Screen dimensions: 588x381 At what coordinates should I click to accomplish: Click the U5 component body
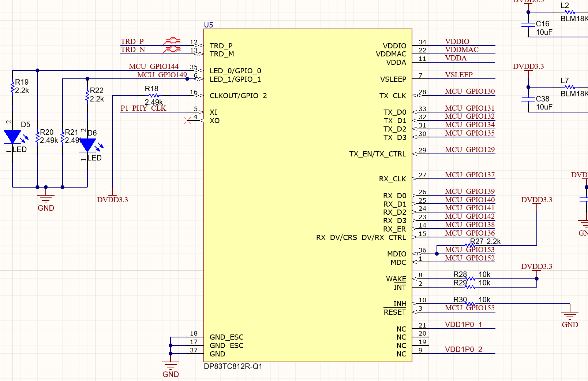tap(308, 195)
